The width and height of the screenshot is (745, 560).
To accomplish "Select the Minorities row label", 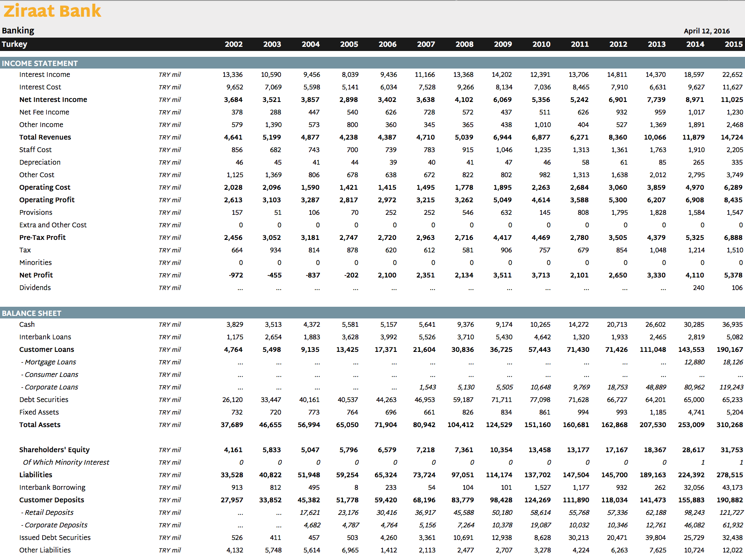I will click(36, 263).
